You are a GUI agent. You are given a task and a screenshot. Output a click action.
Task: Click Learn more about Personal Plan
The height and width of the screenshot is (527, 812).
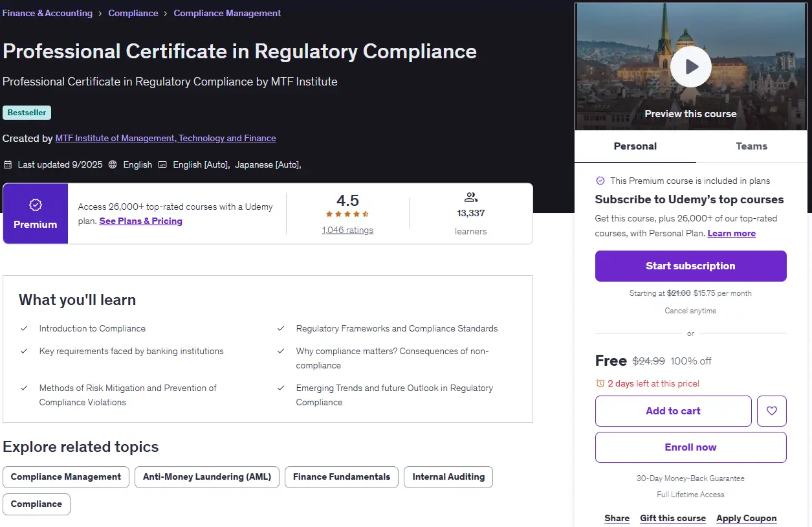[x=732, y=233]
